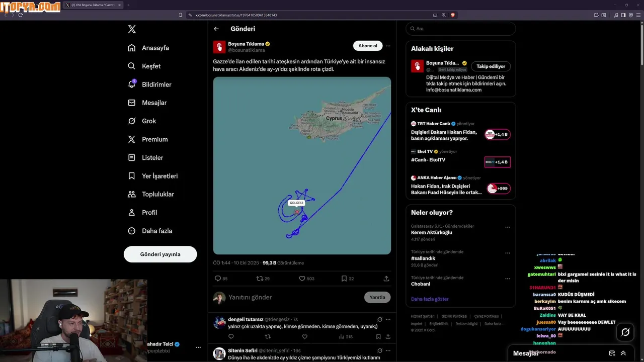
Task: Click the Yanıtını gönder reply field
Action: pyautogui.click(x=294, y=297)
